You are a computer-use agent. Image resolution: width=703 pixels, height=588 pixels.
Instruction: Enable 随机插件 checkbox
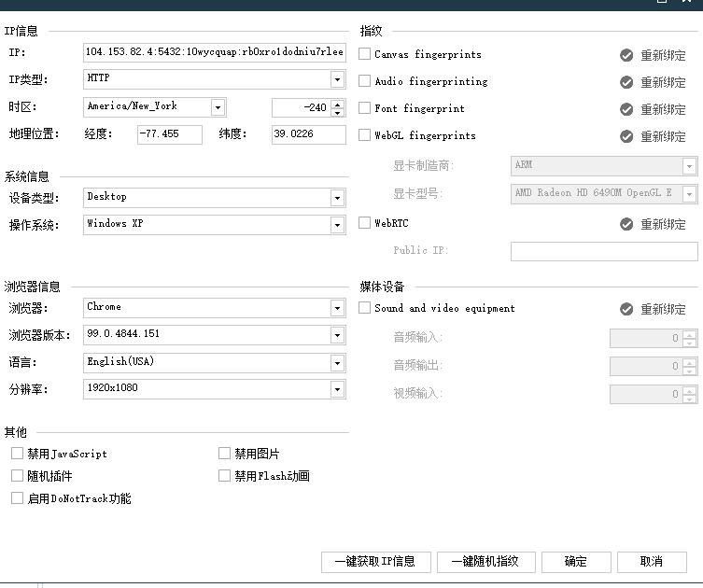(17, 475)
